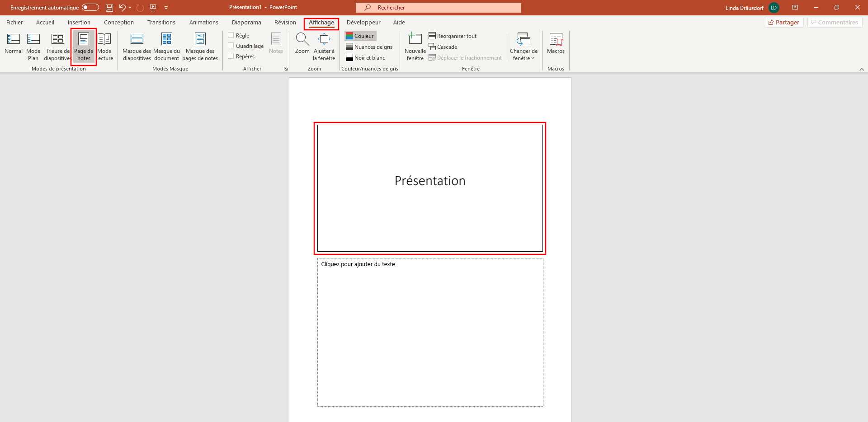Image resolution: width=868 pixels, height=422 pixels.
Task: Select Couleur display mode
Action: click(360, 36)
